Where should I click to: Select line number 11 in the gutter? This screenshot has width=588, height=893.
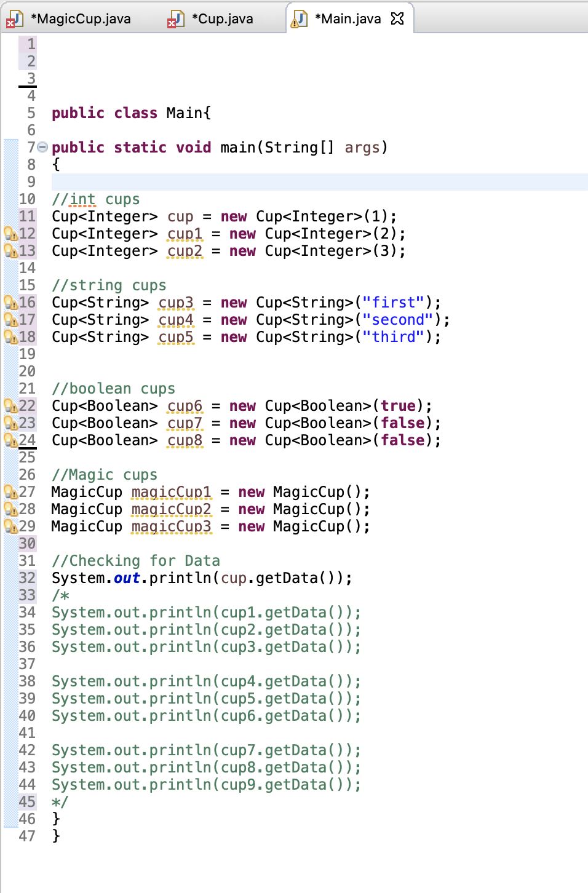(27, 216)
